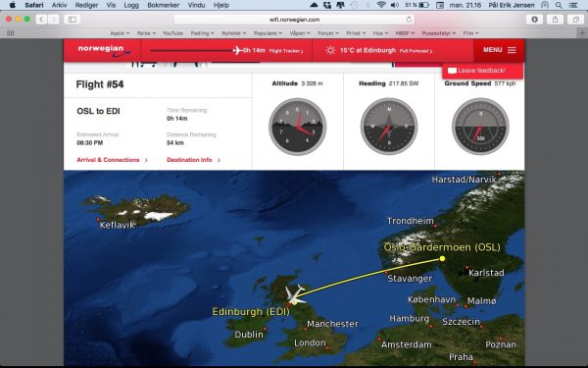
Task: Open the Arkiv menu
Action: pos(59,5)
